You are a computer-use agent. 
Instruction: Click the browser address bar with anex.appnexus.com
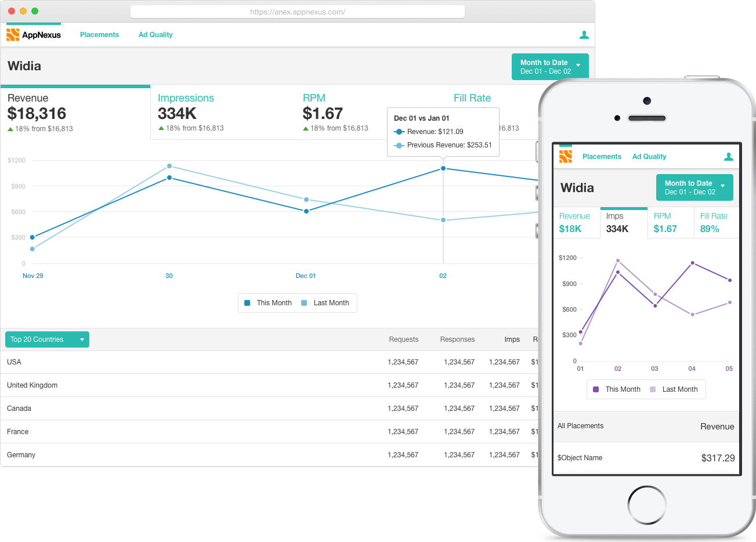[298, 12]
